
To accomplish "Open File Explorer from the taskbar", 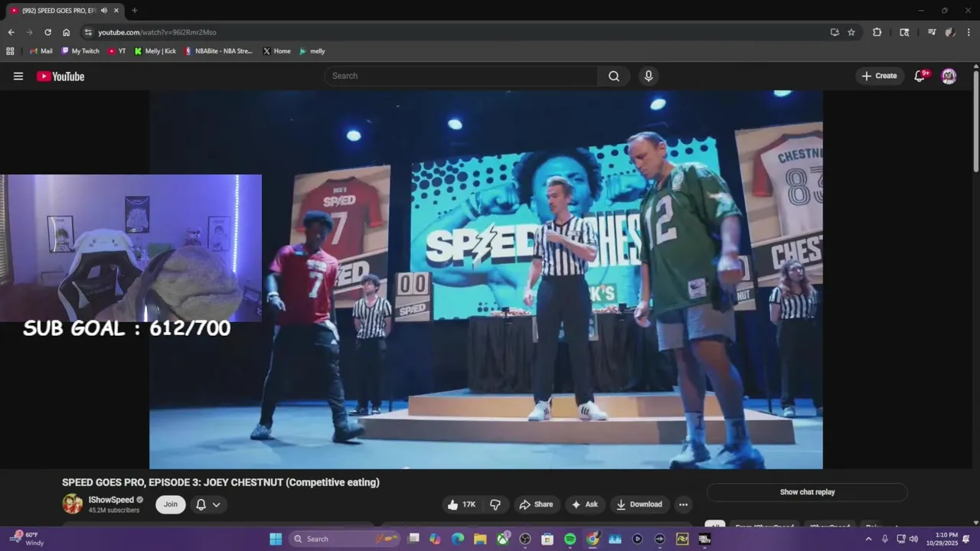I will pos(480,539).
